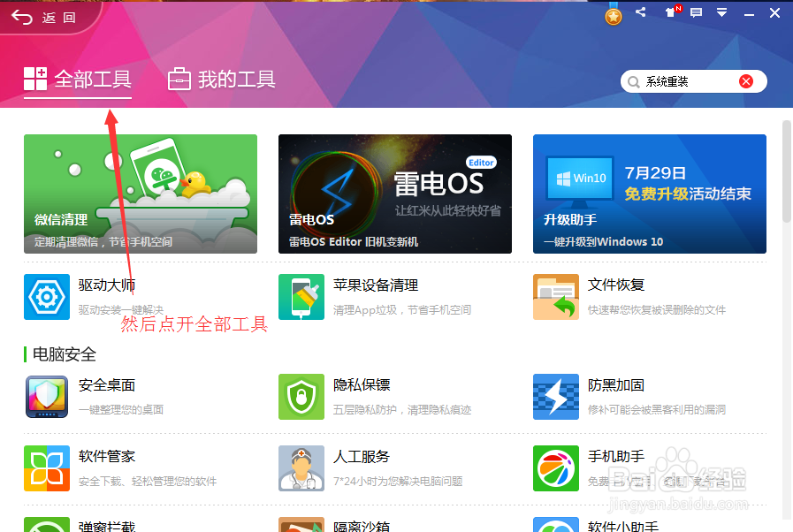The height and width of the screenshot is (532, 793).
Task: Click the 隔离沙箱 tool title
Action: click(362, 526)
